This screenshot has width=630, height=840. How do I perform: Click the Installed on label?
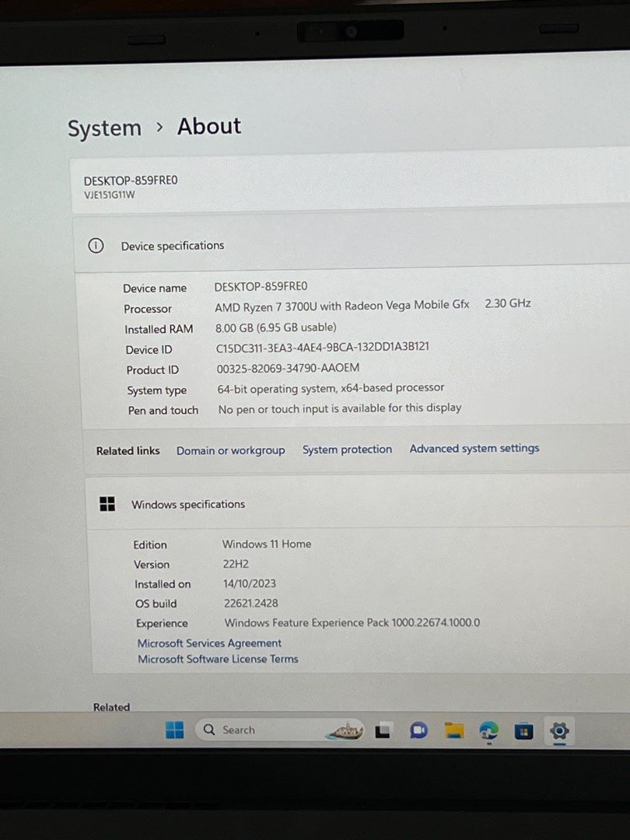pos(163,584)
